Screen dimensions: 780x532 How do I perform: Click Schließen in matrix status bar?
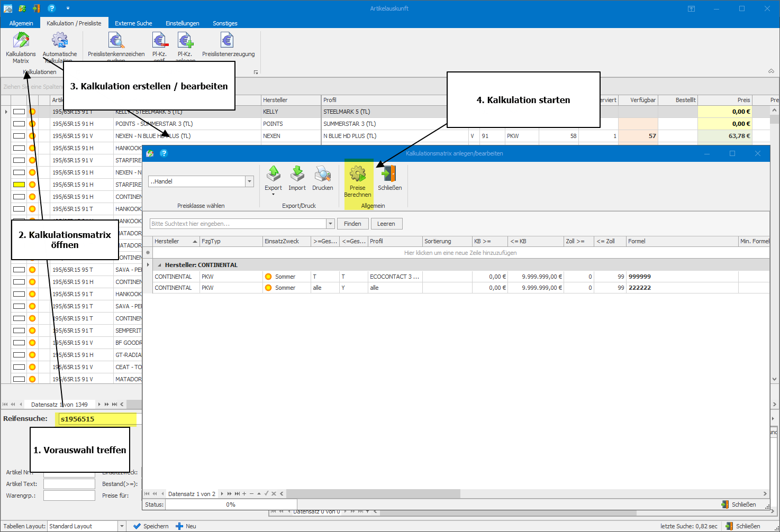click(739, 505)
